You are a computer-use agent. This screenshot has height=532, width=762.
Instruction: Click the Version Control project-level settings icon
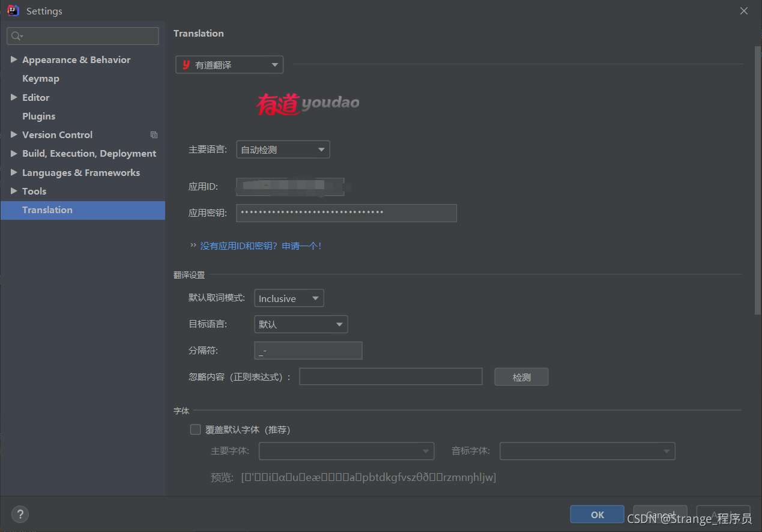click(154, 135)
